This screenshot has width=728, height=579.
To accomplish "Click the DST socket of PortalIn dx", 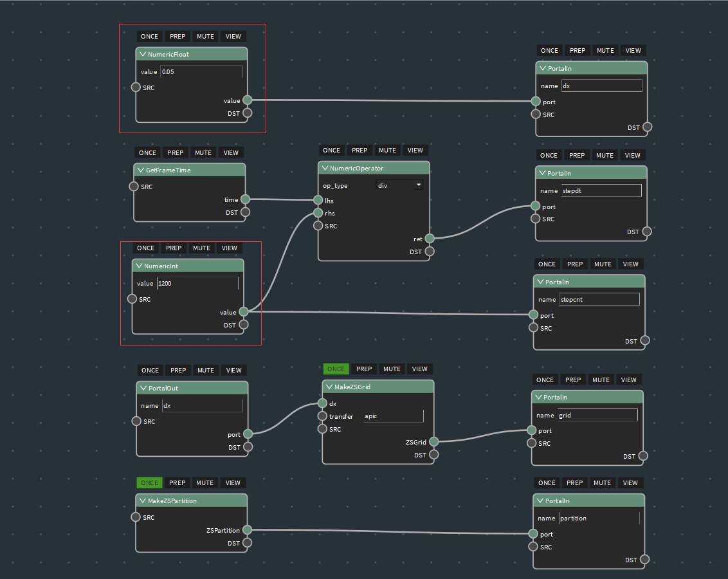I will pyautogui.click(x=647, y=127).
